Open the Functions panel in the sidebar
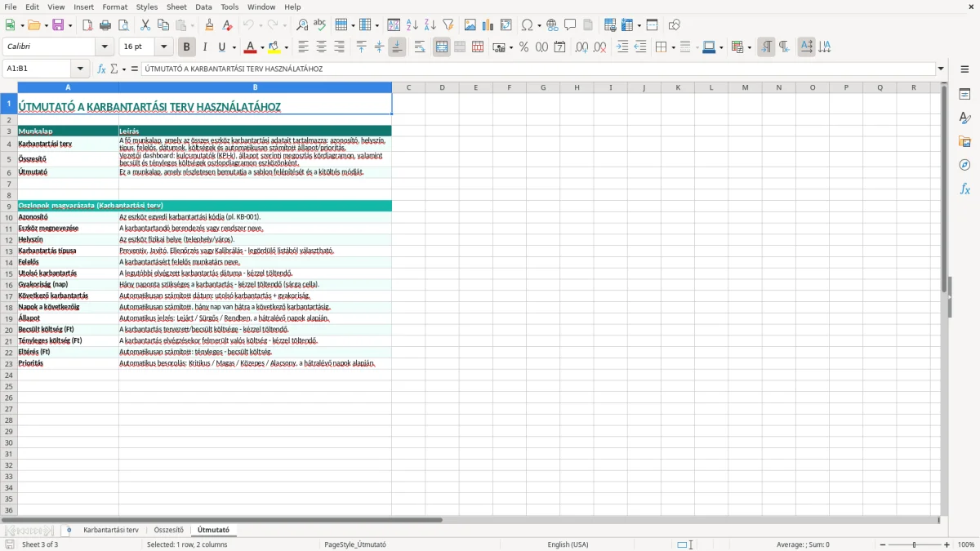The height and width of the screenshot is (551, 980). coord(964,189)
